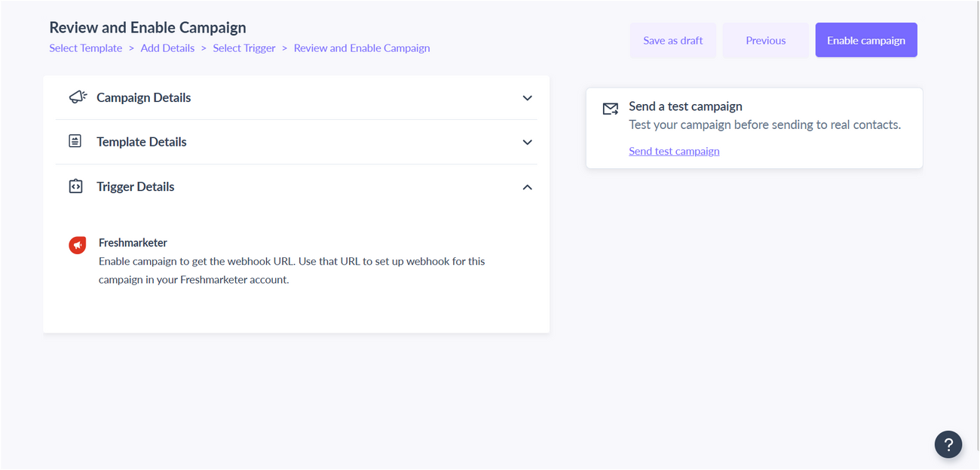
Task: Go to Select Template breadcrumb
Action: click(x=86, y=48)
